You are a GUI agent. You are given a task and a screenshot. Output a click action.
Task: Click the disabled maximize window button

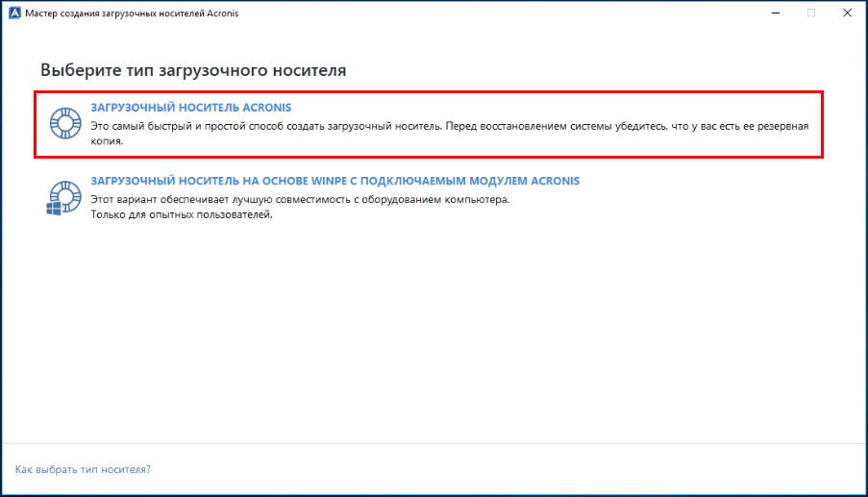[811, 12]
